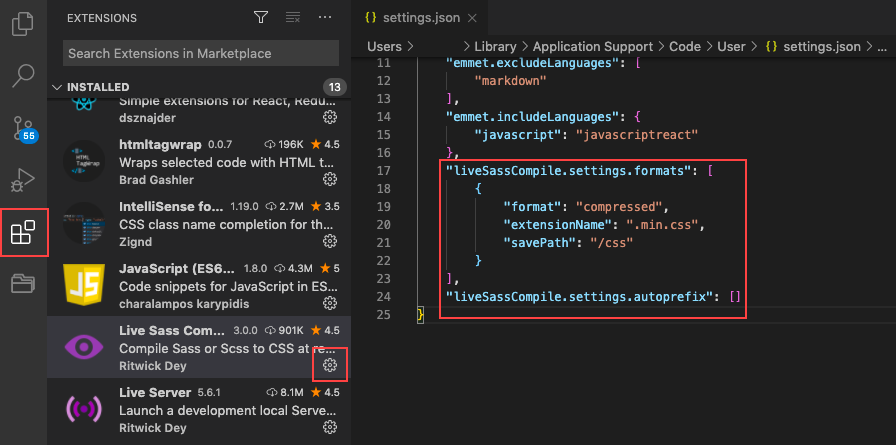This screenshot has width=896, height=445.
Task: Select the Extensions icon in activity bar
Action: click(23, 234)
